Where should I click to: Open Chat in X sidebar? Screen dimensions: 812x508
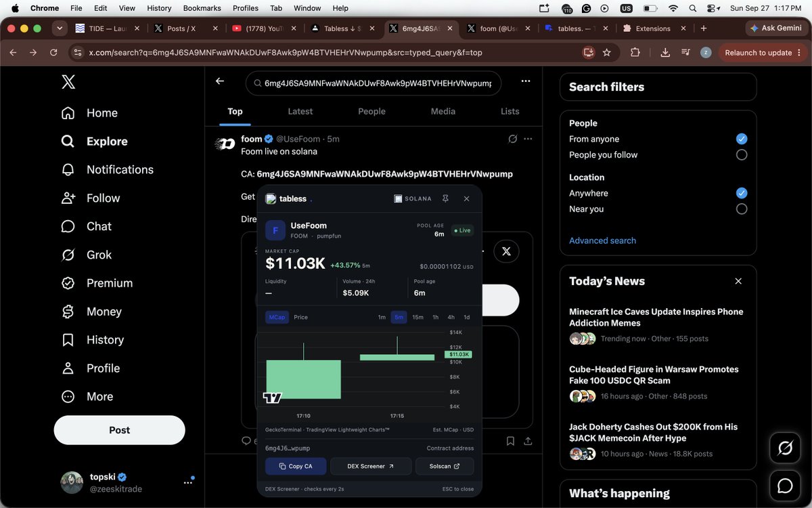pyautogui.click(x=87, y=227)
